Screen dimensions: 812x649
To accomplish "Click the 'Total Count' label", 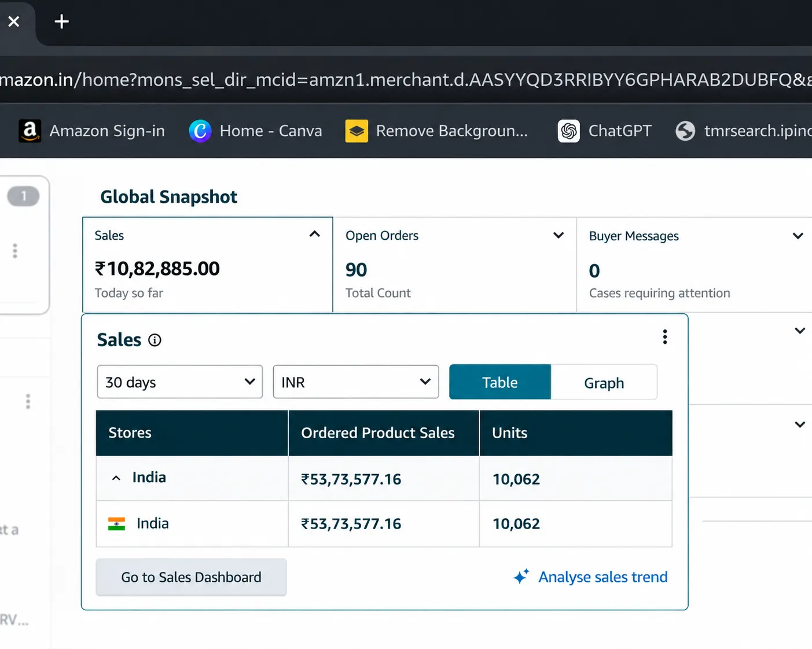I will pyautogui.click(x=378, y=293).
